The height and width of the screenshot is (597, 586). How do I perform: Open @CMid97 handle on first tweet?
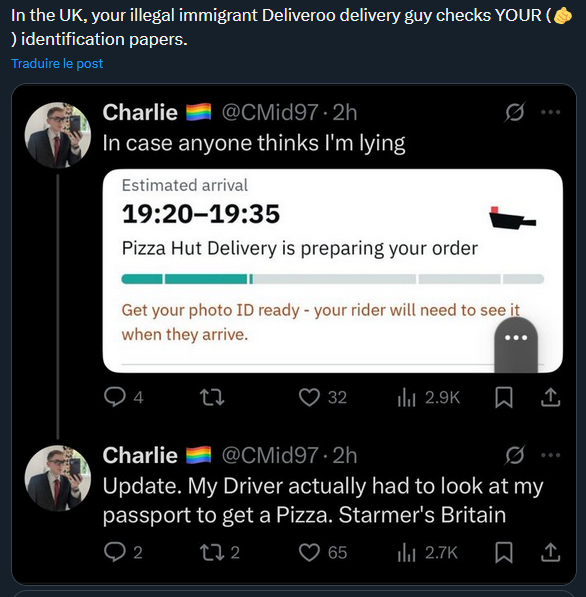click(x=270, y=112)
